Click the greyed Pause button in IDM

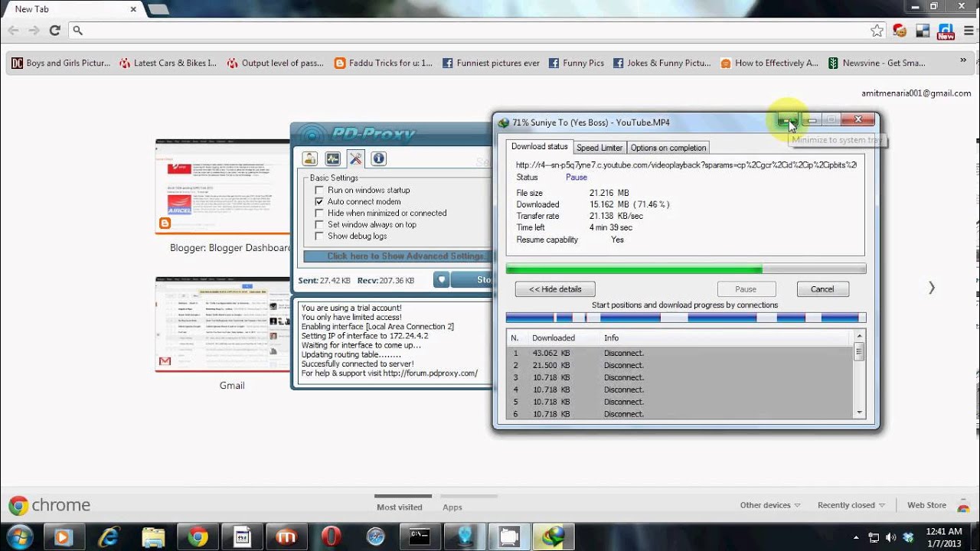tap(746, 289)
